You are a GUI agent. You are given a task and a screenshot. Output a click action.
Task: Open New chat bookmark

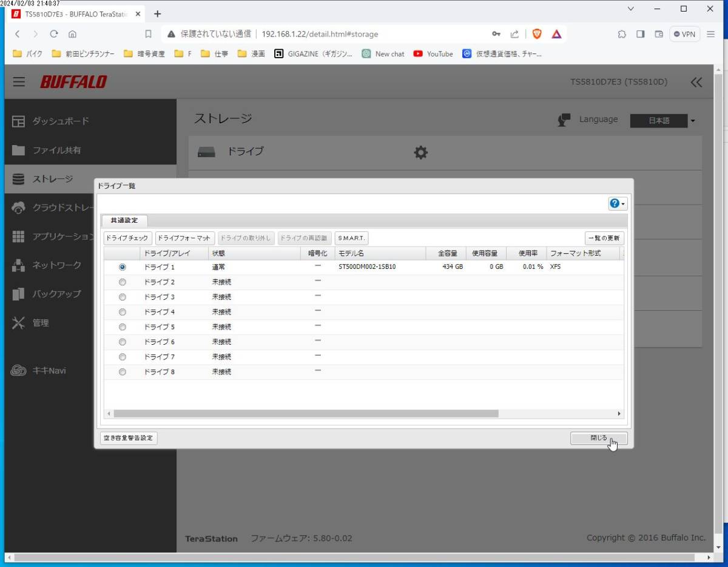[383, 53]
